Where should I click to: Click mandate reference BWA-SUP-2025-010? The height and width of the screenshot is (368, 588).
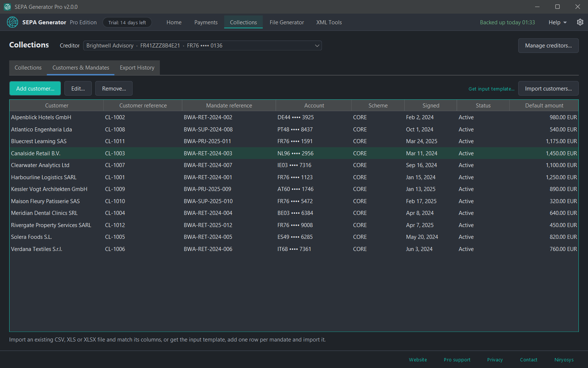click(208, 201)
